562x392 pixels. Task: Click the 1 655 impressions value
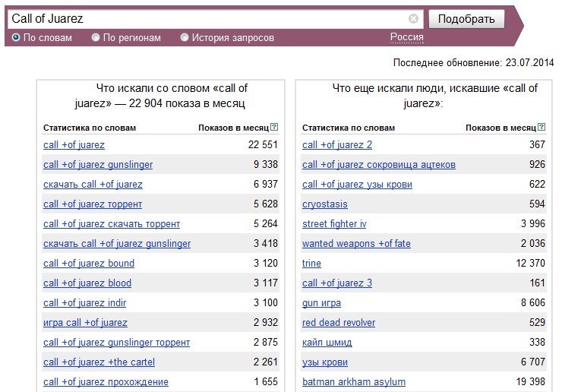tap(266, 381)
